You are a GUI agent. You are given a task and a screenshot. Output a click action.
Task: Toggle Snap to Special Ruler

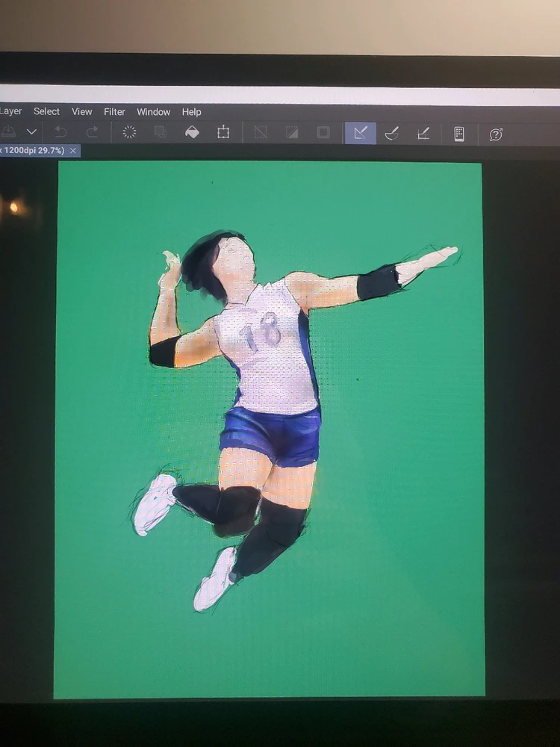tap(391, 134)
